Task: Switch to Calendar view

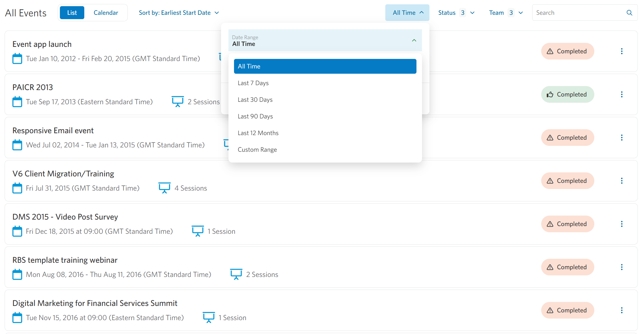Action: [106, 13]
